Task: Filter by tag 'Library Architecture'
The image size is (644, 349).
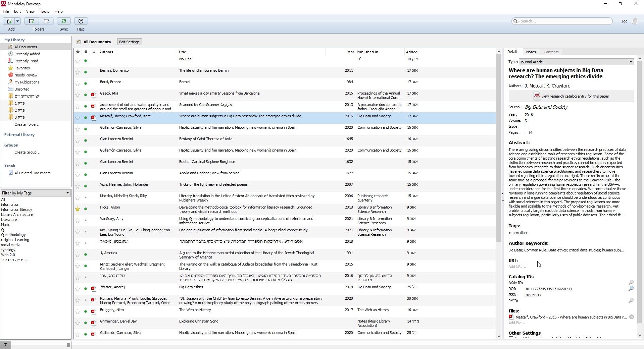Action: click(x=17, y=215)
